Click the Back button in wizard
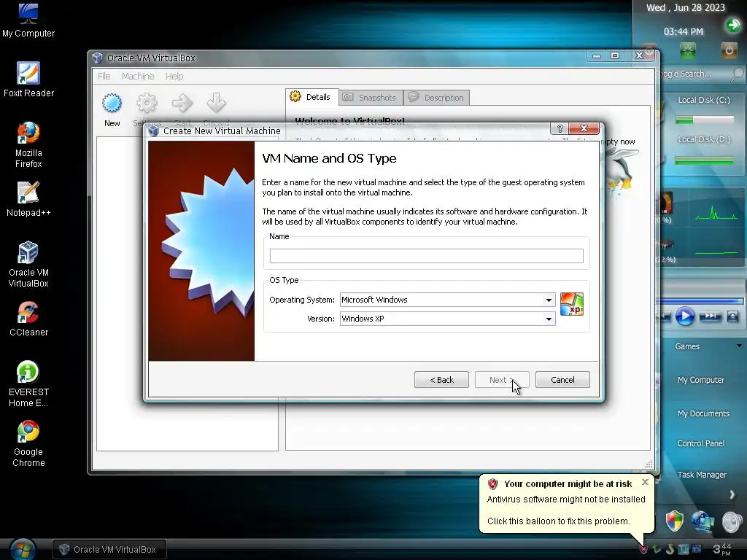The image size is (747, 560). pyautogui.click(x=441, y=380)
